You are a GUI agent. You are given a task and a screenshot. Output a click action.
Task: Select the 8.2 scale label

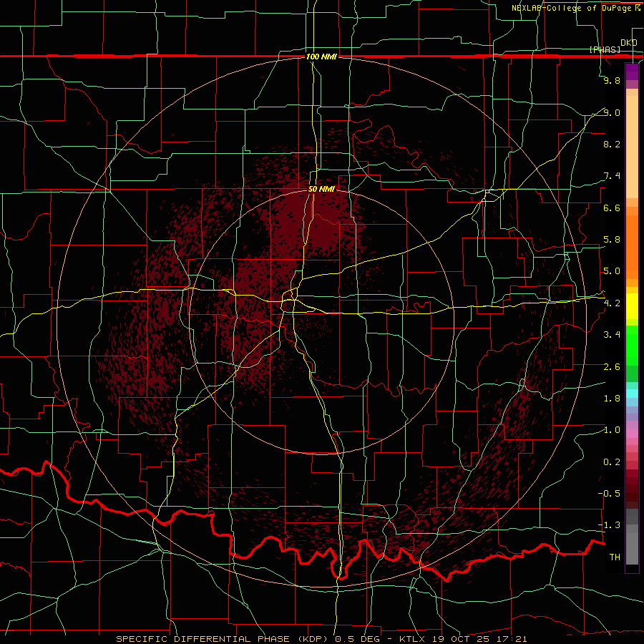coord(612,144)
